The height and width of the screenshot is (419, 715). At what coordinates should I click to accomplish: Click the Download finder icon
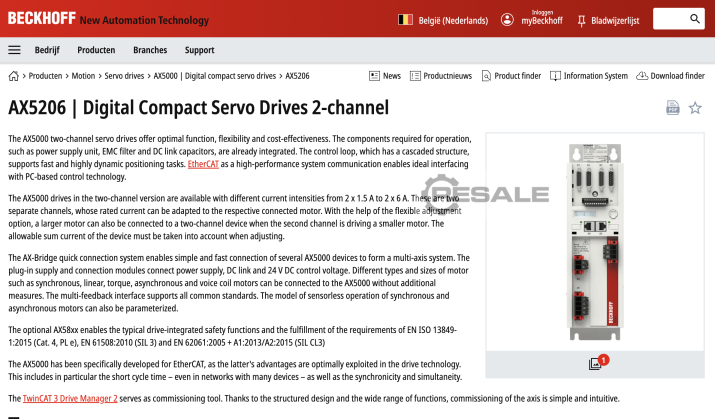(x=642, y=75)
